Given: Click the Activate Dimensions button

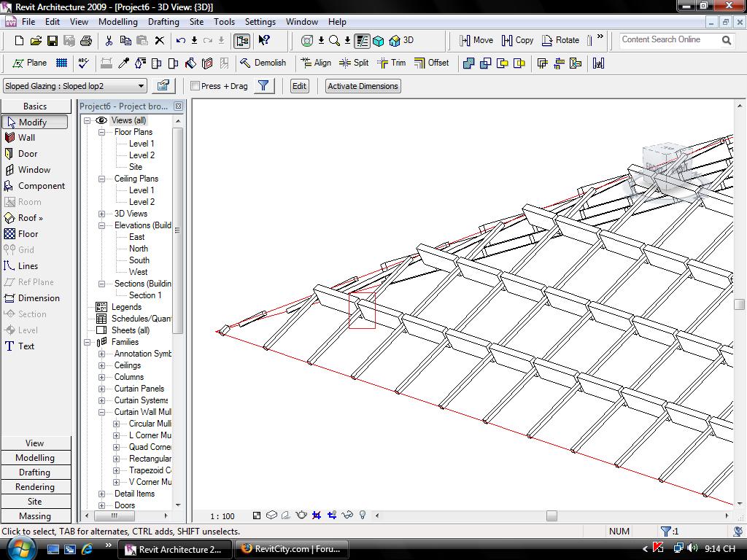Looking at the screenshot, I should [x=363, y=86].
